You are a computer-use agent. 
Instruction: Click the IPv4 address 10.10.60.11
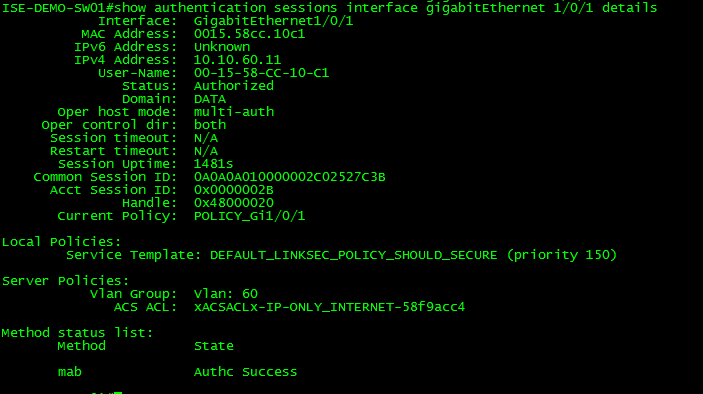coord(237,60)
